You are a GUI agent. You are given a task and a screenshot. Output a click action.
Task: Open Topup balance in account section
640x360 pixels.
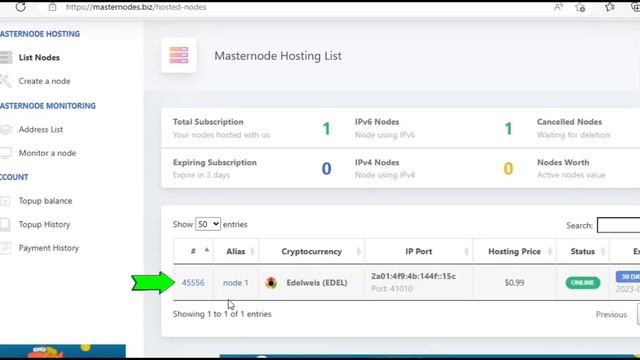point(45,201)
